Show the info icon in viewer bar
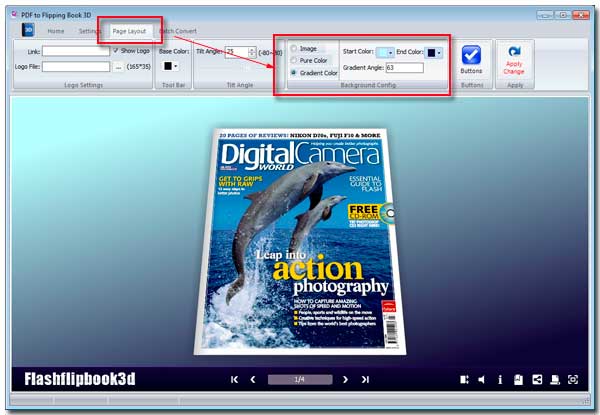 point(500,379)
